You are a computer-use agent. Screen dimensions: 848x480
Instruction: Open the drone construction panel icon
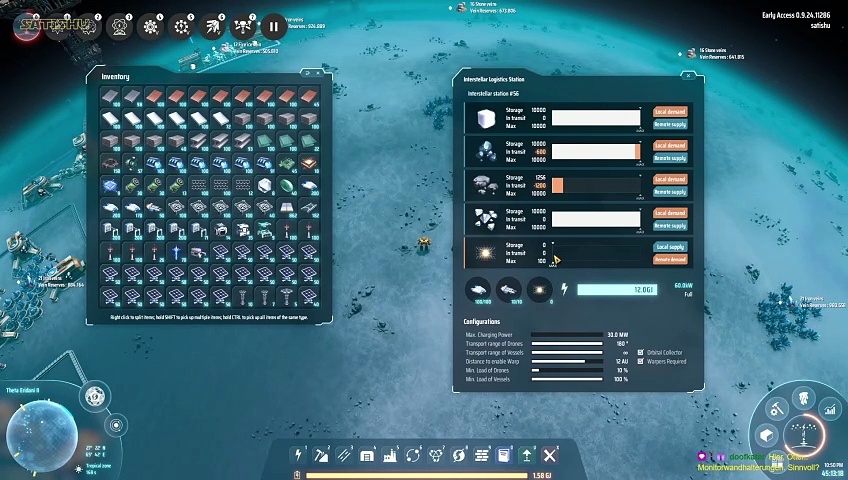pyautogui.click(x=244, y=27)
